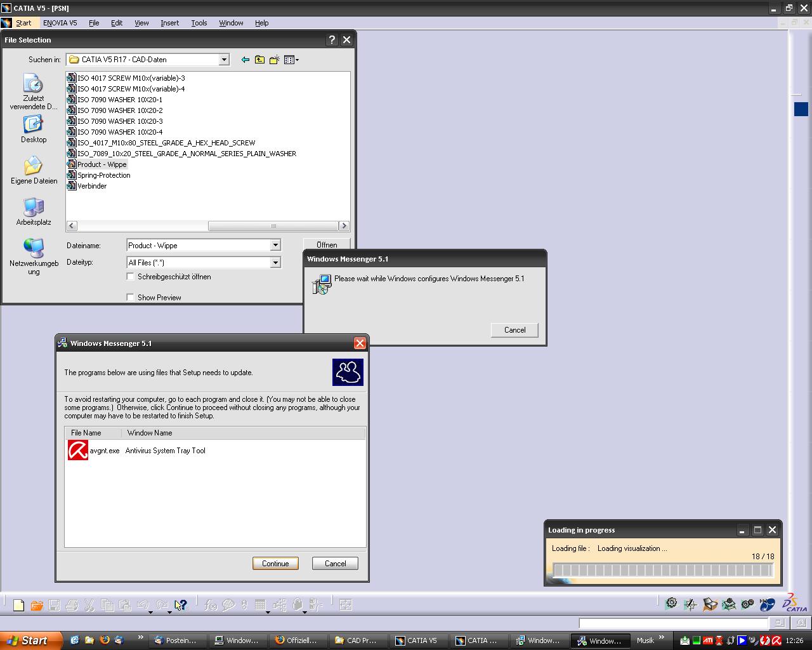Go back to the previous folder in File Selection

(x=246, y=60)
